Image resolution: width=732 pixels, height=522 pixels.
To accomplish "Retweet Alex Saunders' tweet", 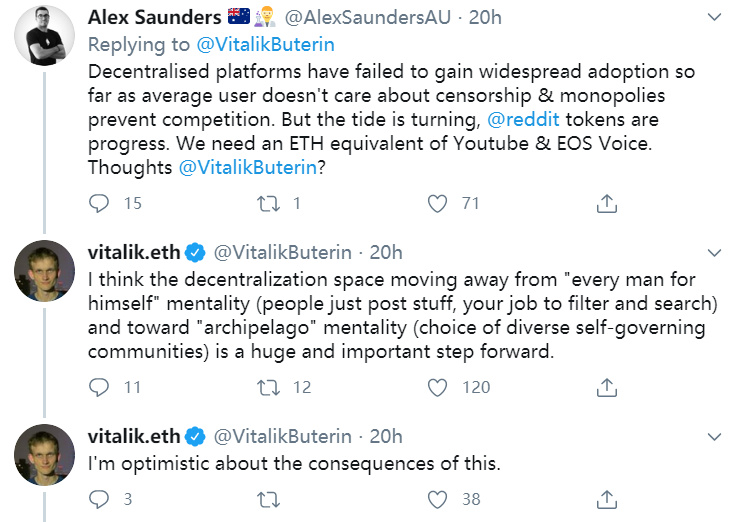I will coord(269,204).
